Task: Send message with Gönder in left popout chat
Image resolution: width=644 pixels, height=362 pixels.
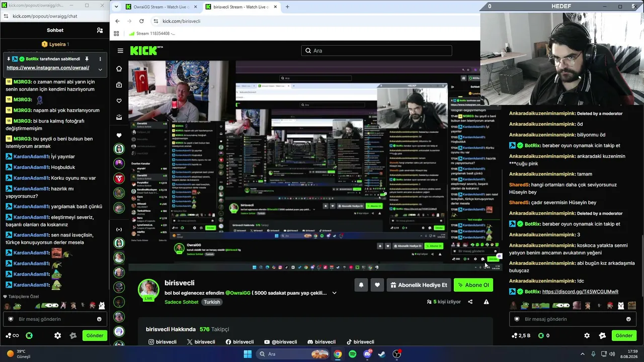Action: click(x=95, y=335)
